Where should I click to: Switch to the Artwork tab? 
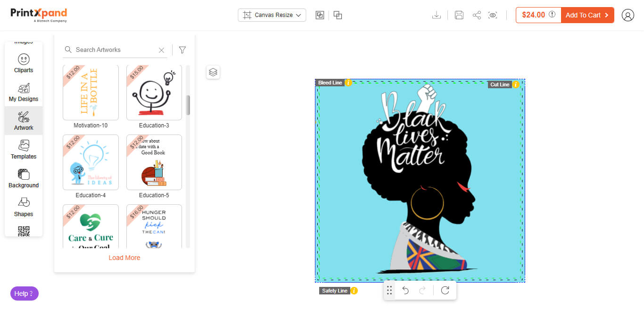23,120
